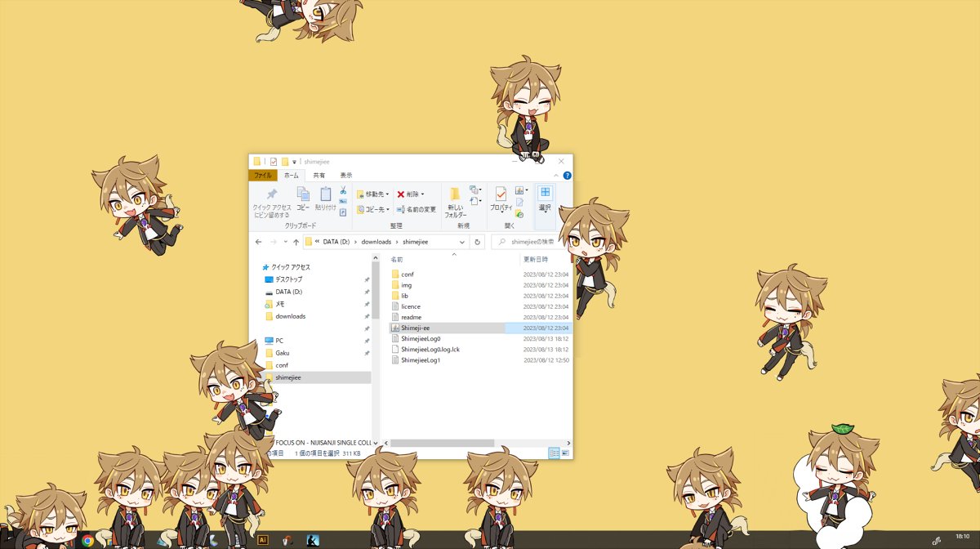Click Quick Access toolbar Properties checkmark icon

point(274,161)
